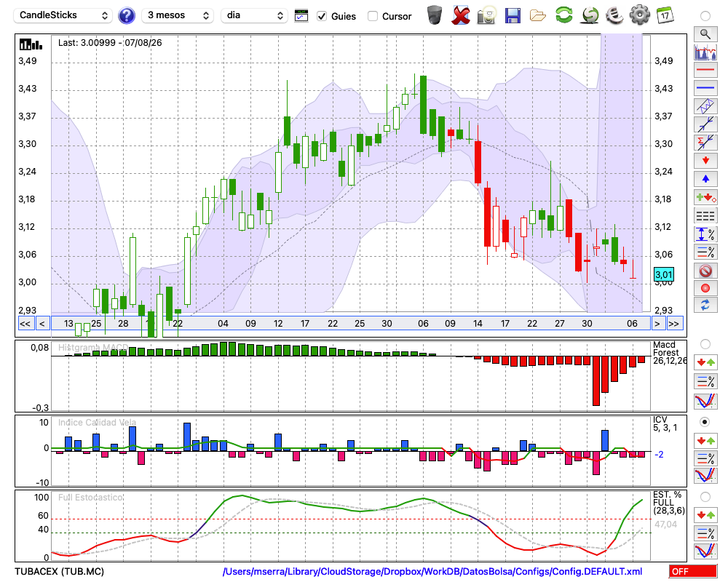Click the trash can icon

point(435,15)
